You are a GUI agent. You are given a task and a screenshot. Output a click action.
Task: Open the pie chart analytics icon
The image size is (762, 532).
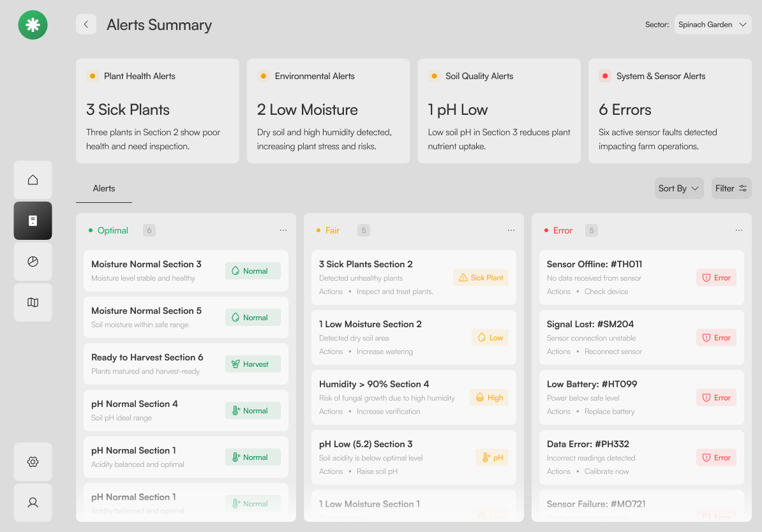[x=33, y=262]
